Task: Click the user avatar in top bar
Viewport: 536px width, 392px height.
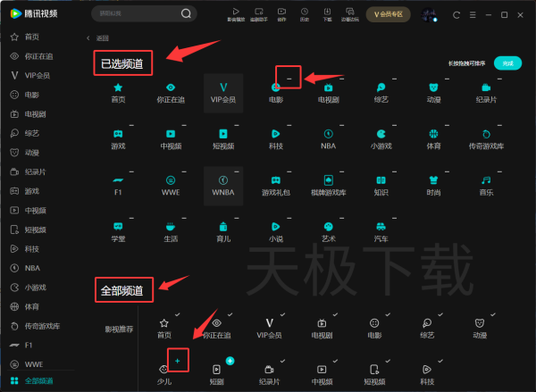Action: pyautogui.click(x=428, y=14)
